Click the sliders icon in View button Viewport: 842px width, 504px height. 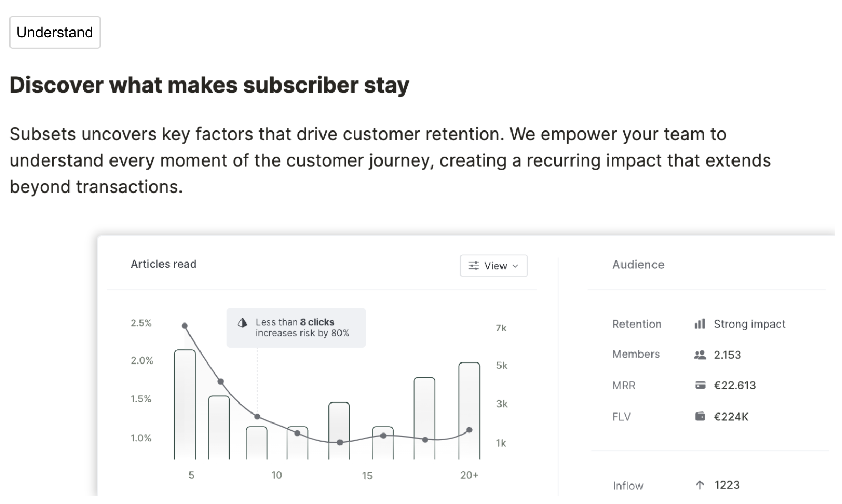tap(474, 266)
